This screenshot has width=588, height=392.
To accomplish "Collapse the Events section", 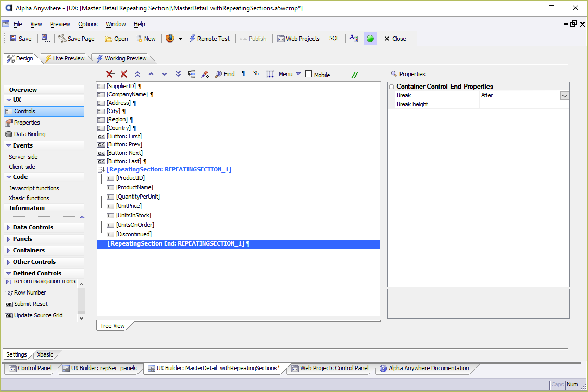I will coord(9,145).
